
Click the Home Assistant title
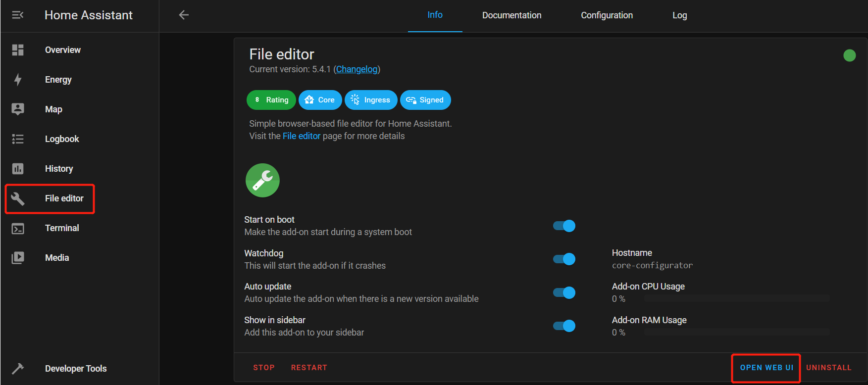click(89, 15)
